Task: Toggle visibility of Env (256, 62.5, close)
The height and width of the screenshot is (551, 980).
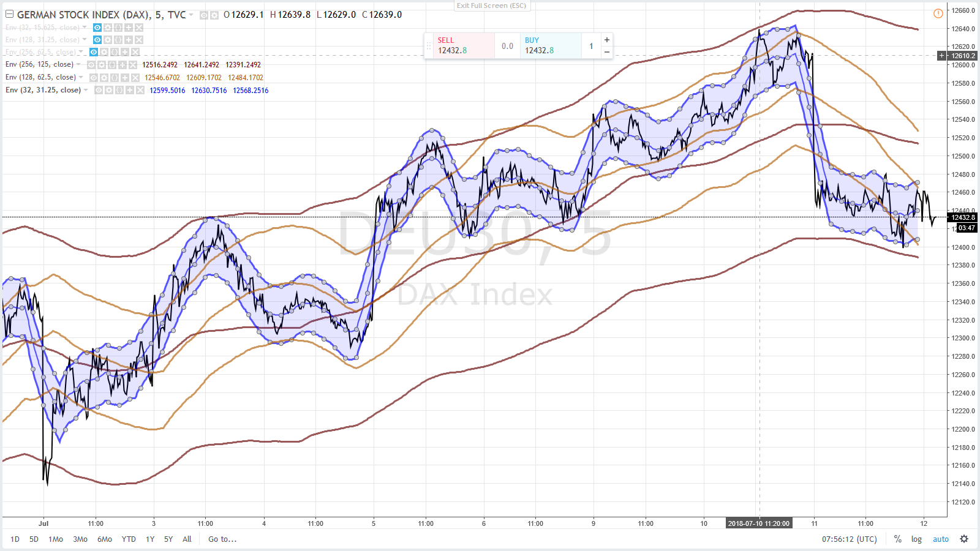Action: point(94,52)
